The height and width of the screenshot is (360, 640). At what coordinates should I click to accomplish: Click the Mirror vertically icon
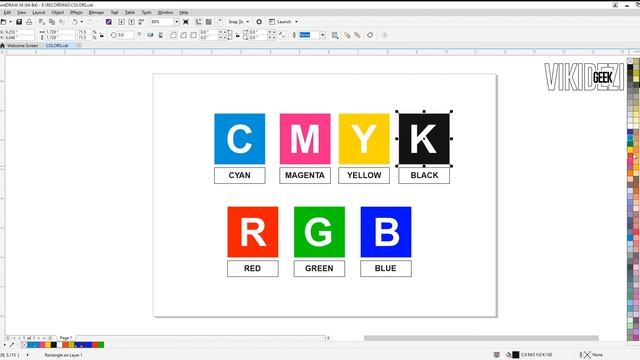click(x=161, y=35)
